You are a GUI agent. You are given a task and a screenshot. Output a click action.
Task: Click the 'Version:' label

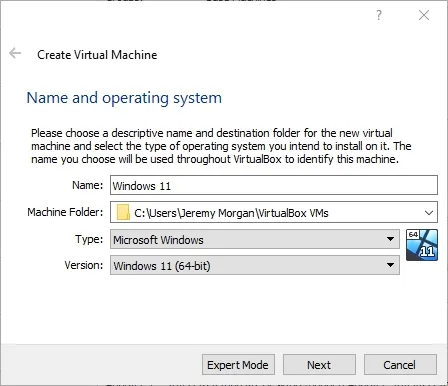click(x=84, y=265)
